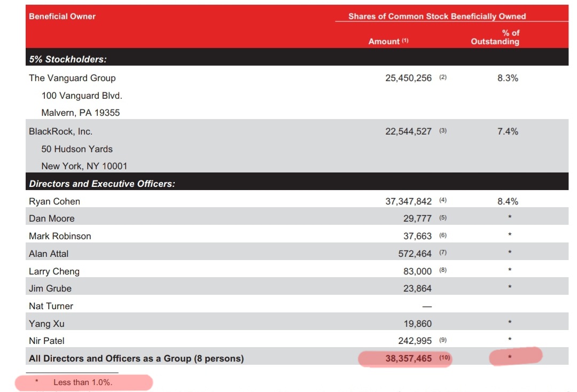
Task: Click footnote marker (6) in Mark Robinson row
Action: click(443, 236)
